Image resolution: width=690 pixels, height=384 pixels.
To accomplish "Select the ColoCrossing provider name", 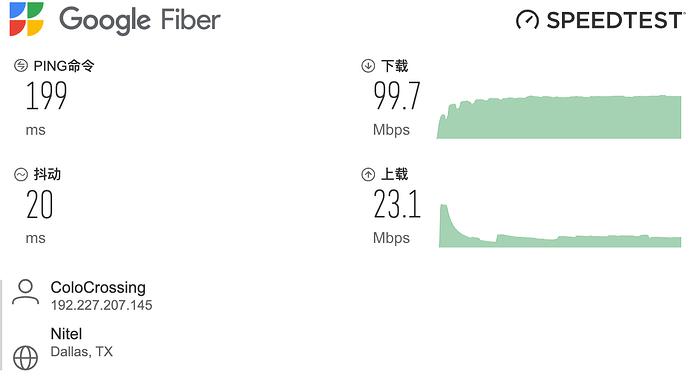I will (98, 287).
